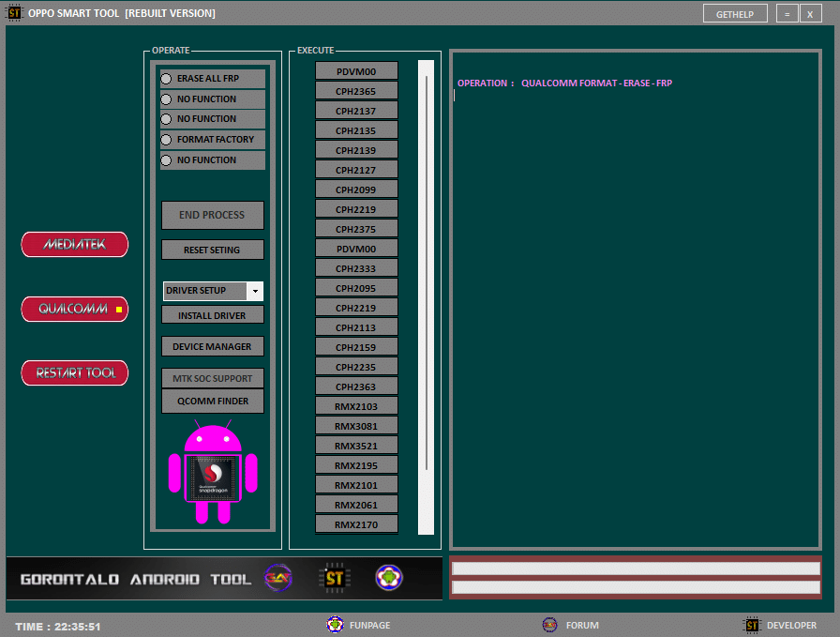Open the Funpage icon link
The width and height of the screenshot is (840, 637).
[335, 625]
